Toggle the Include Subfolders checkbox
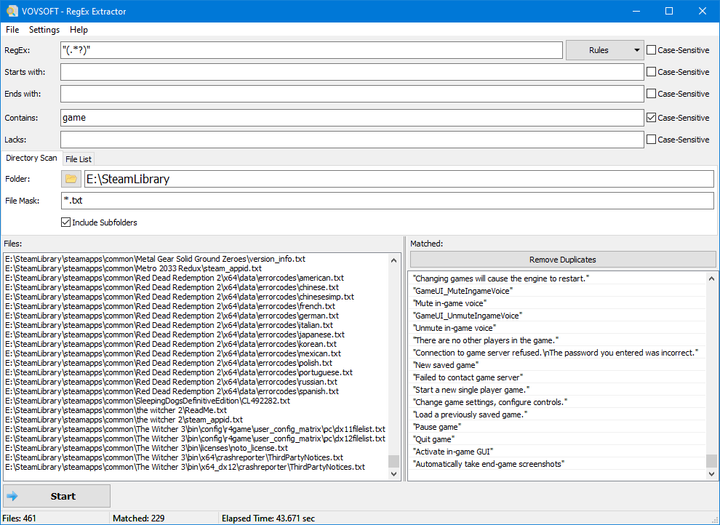Screen dimensions: 720x525 pos(66,222)
